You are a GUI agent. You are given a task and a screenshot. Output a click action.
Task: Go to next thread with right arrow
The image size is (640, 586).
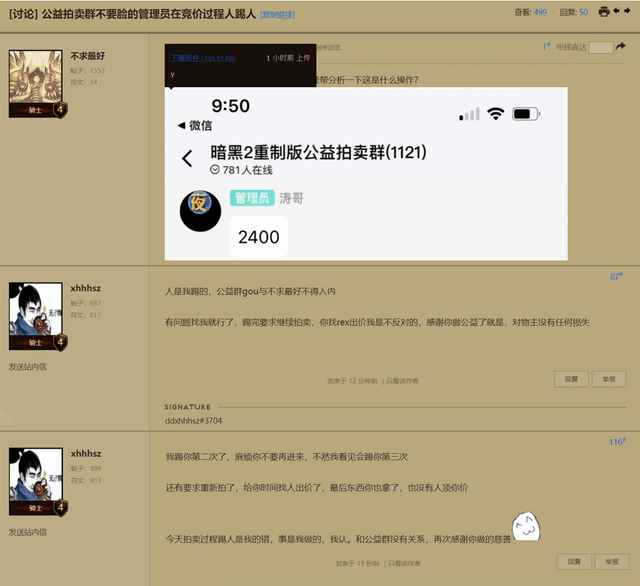627,11
